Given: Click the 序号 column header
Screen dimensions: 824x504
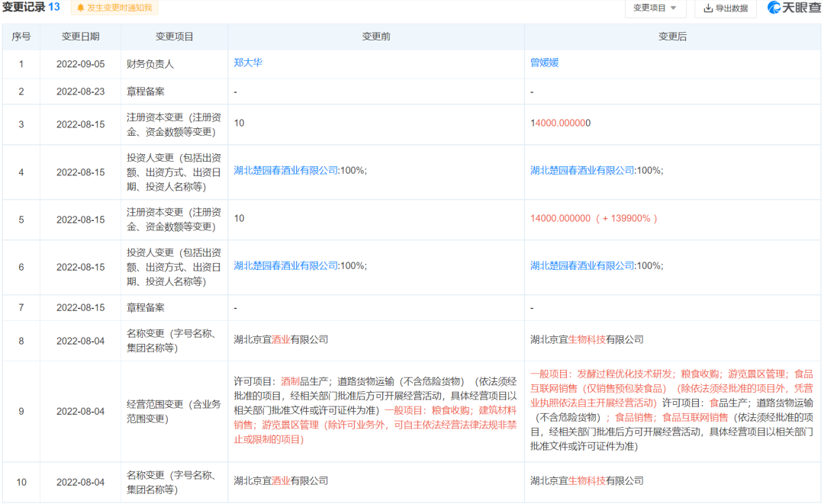Looking at the screenshot, I should (x=21, y=37).
